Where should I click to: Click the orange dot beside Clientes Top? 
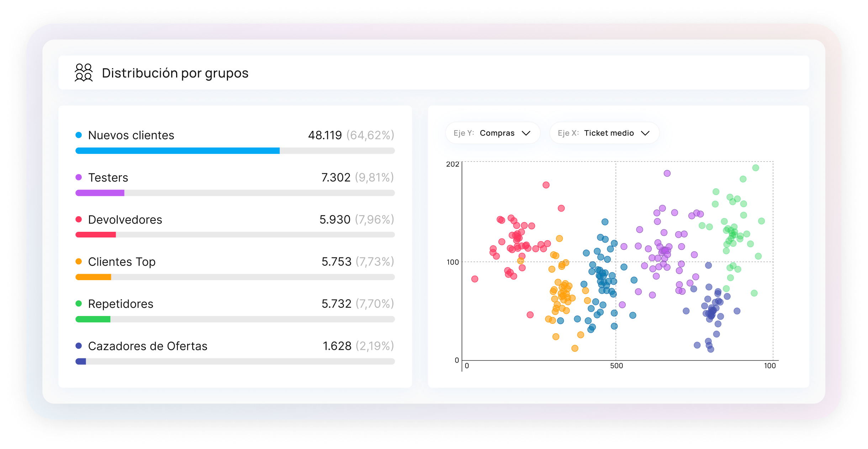pyautogui.click(x=79, y=262)
